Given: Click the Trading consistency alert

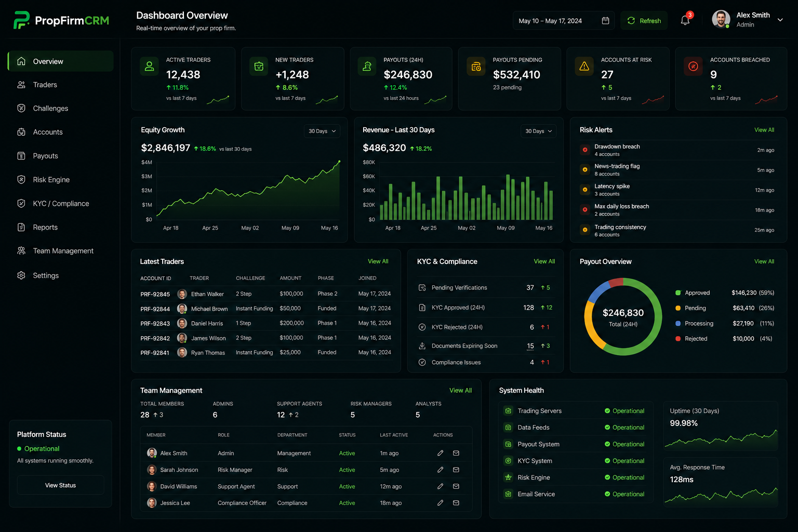Looking at the screenshot, I should (677, 230).
